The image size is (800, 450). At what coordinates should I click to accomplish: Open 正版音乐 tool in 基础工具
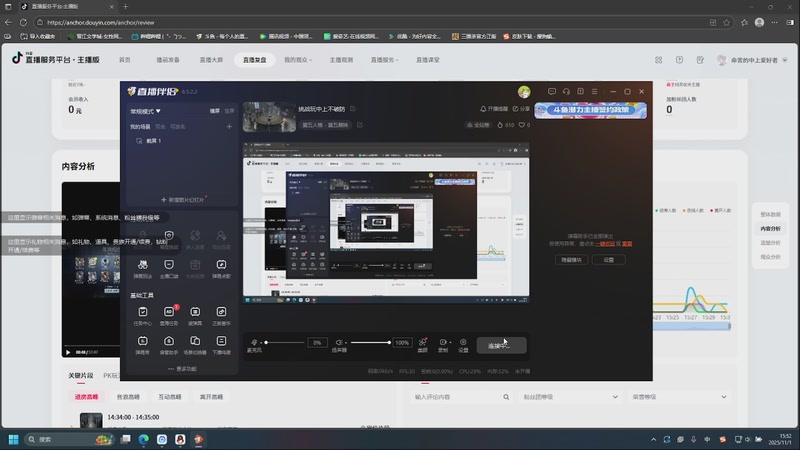[221, 312]
